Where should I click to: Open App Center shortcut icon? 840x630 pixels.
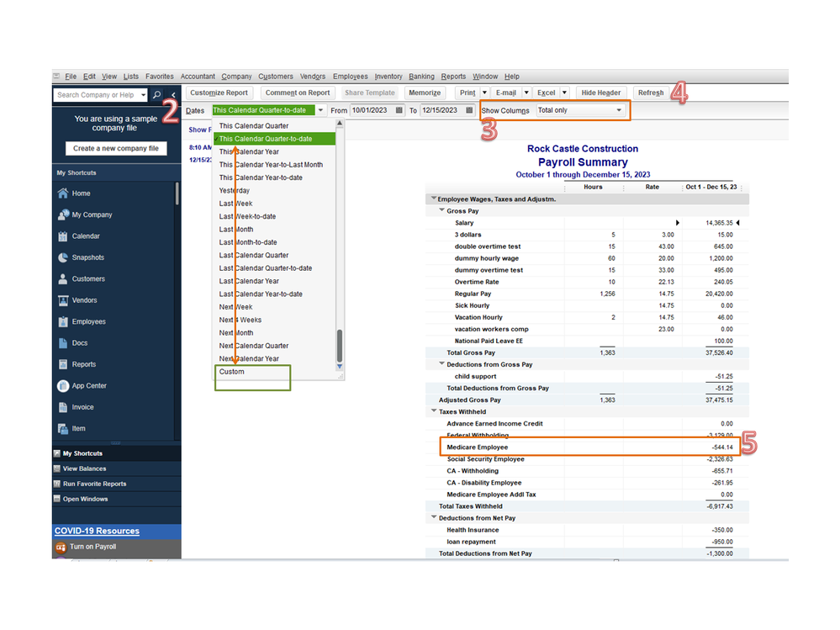63,386
